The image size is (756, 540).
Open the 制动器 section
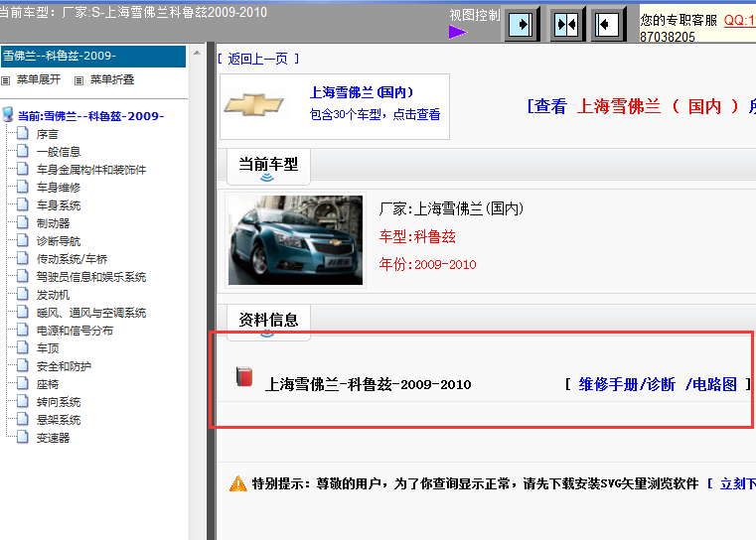[x=53, y=223]
